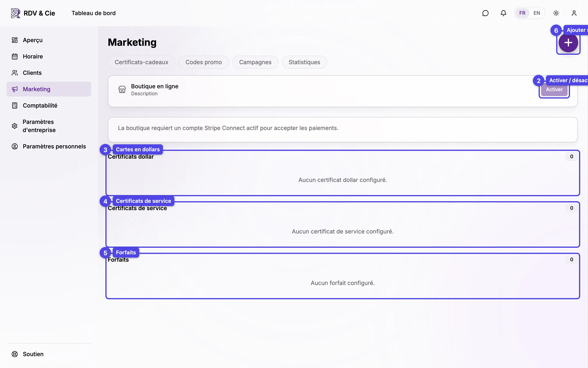
Task: Open the Codes promo tab
Action: [x=204, y=62]
